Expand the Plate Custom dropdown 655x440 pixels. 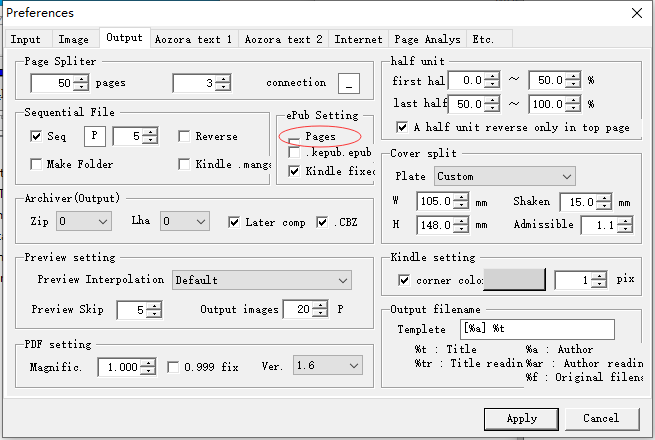505,176
